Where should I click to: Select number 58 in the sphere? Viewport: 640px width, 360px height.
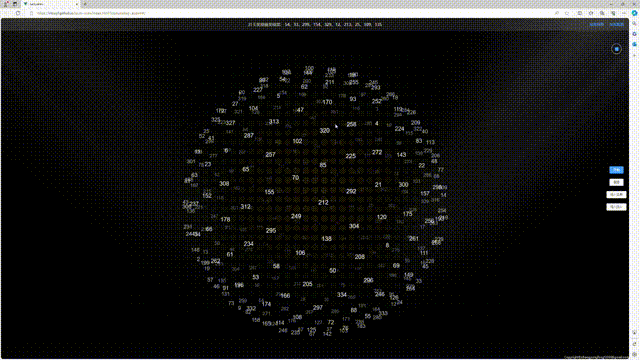[276, 266]
